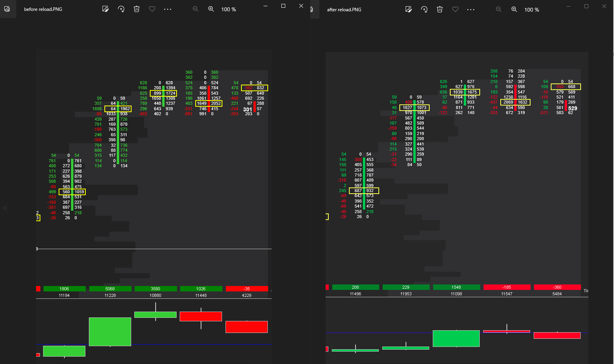The height and width of the screenshot is (364, 614).
Task: Select the volume value 11953
Action: tap(406, 294)
